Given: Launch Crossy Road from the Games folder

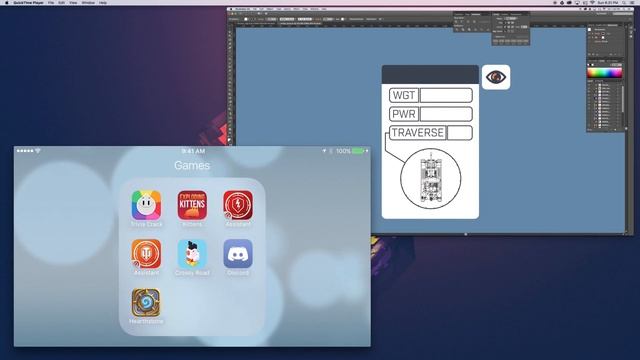Looking at the screenshot, I should click(x=192, y=254).
